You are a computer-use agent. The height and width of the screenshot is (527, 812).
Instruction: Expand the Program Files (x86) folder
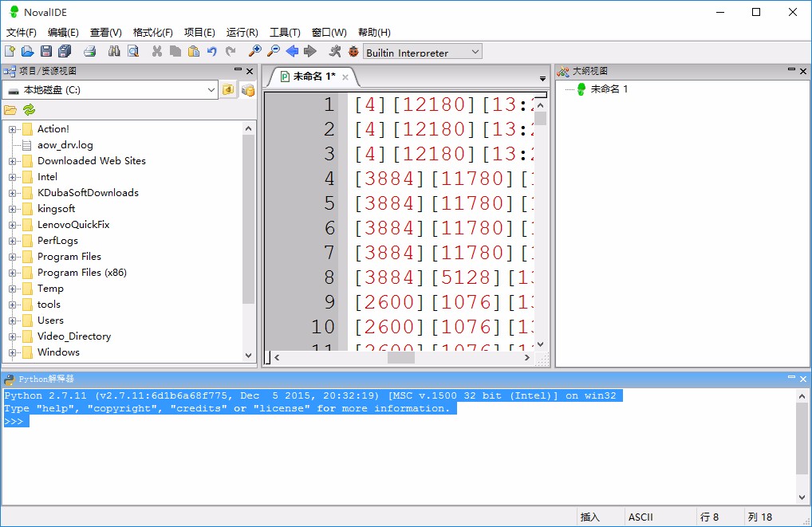pos(12,273)
